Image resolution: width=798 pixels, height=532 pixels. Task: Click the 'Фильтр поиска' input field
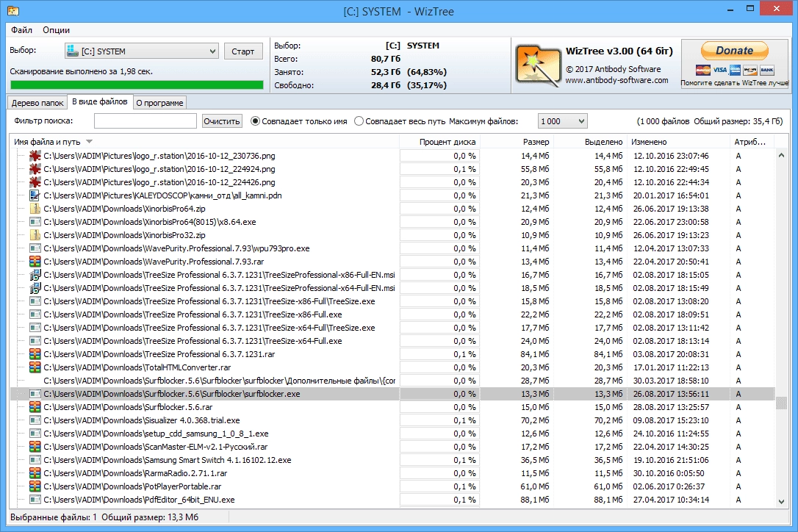[x=145, y=121]
